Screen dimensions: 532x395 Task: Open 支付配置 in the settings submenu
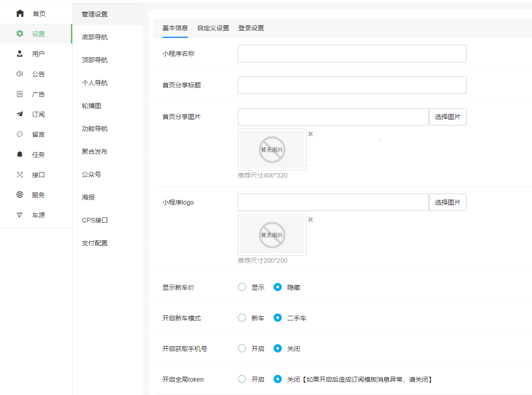(95, 243)
